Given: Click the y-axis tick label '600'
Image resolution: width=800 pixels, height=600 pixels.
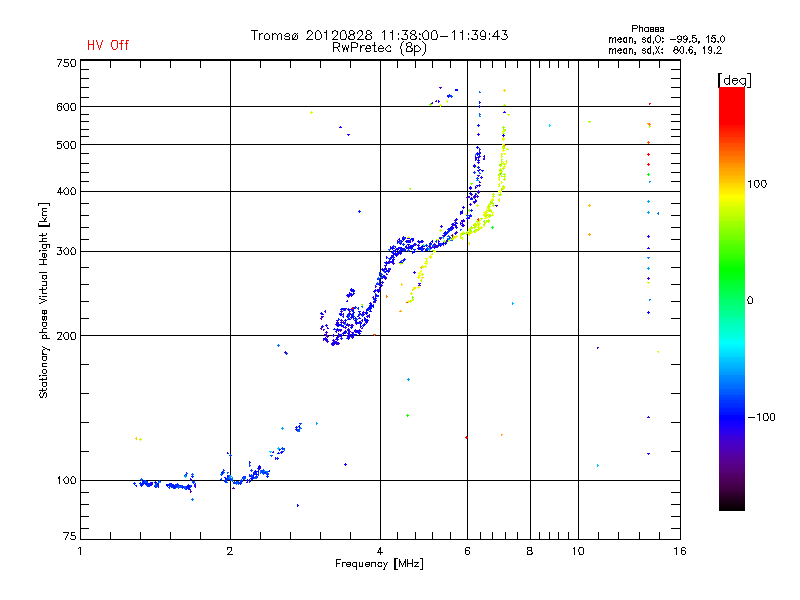Looking at the screenshot, I should pos(66,107).
